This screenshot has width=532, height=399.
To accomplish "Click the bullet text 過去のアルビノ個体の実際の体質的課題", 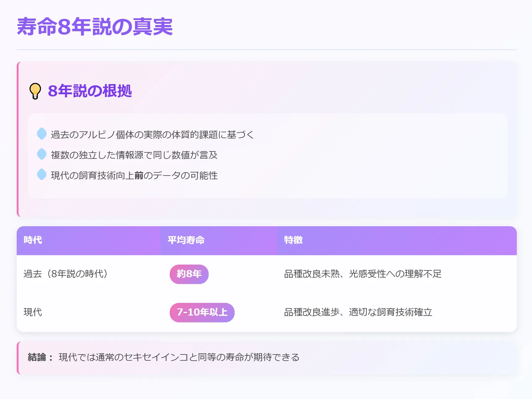I will [x=153, y=135].
